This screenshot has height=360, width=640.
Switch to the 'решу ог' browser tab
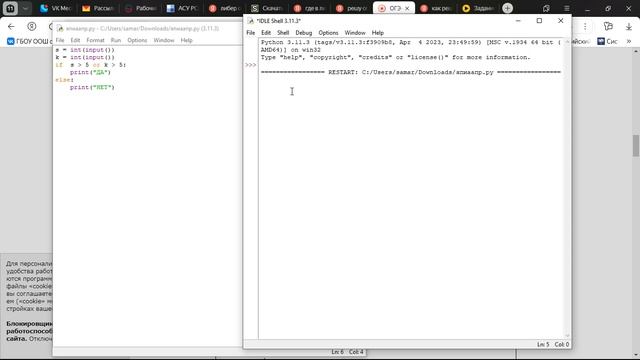point(352,8)
